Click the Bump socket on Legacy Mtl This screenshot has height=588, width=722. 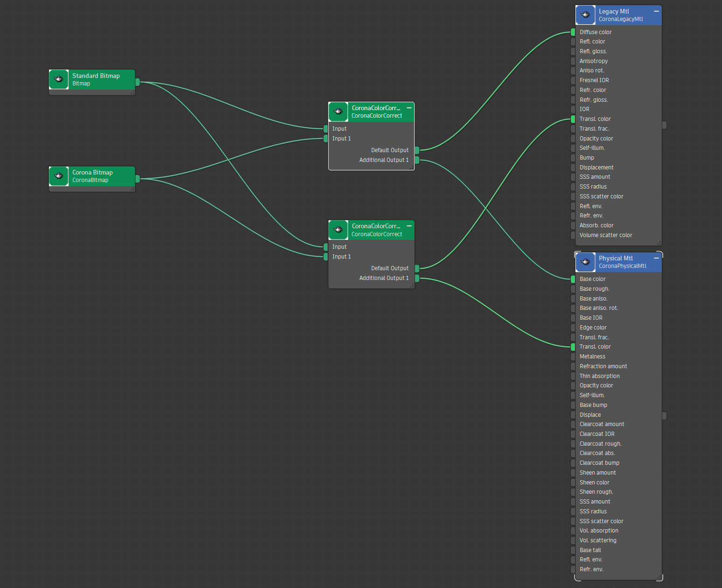click(x=573, y=158)
